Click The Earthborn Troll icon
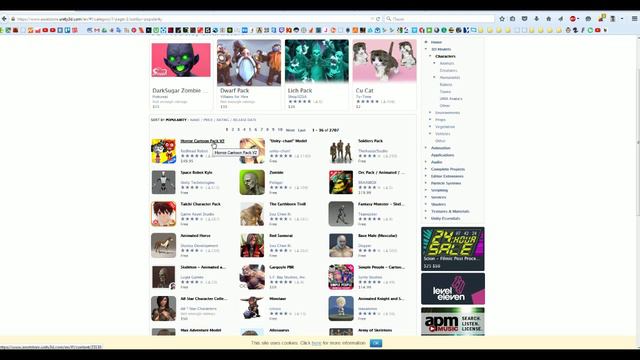Viewport: 640px width, 360px height. [x=252, y=214]
